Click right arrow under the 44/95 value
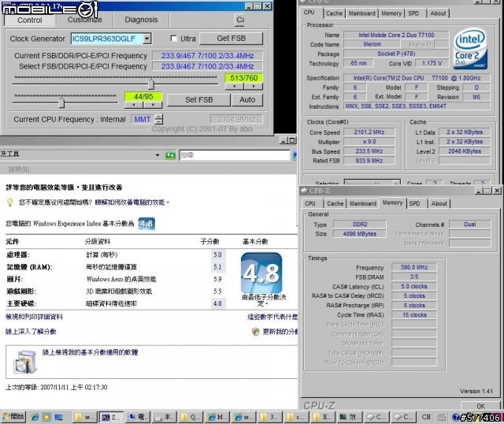Viewport: 504px width, 424px height. (x=153, y=105)
